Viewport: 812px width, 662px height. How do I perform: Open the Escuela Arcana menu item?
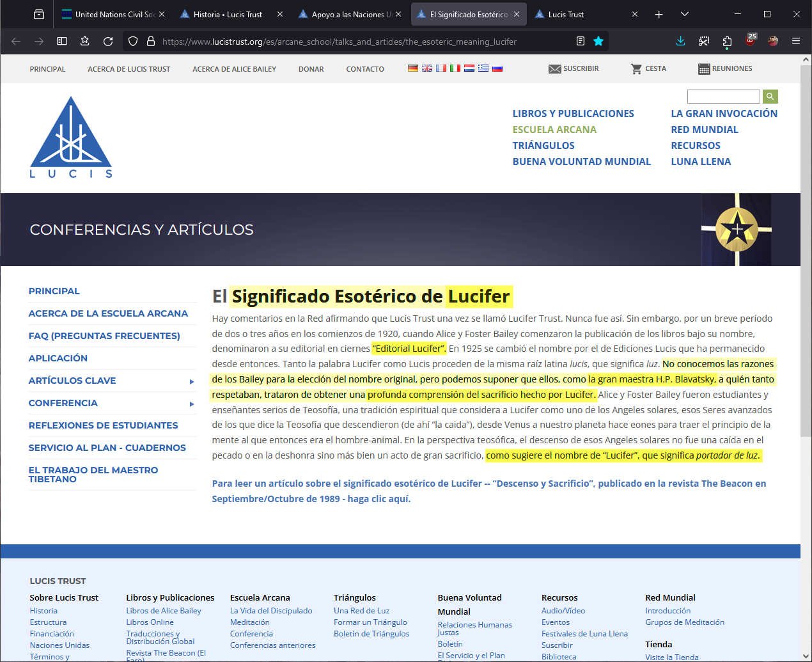tap(554, 129)
